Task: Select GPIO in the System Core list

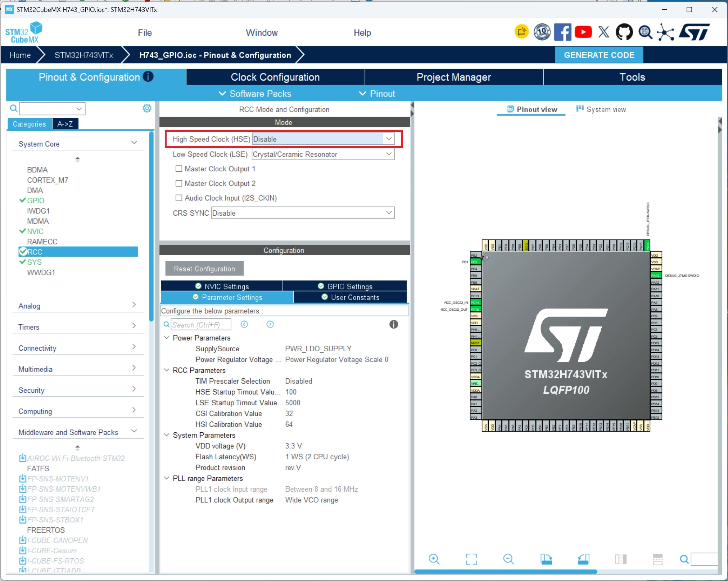Action: click(36, 201)
